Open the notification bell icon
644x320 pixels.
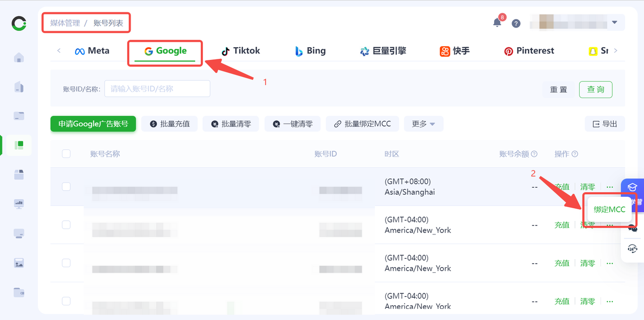[x=497, y=23]
